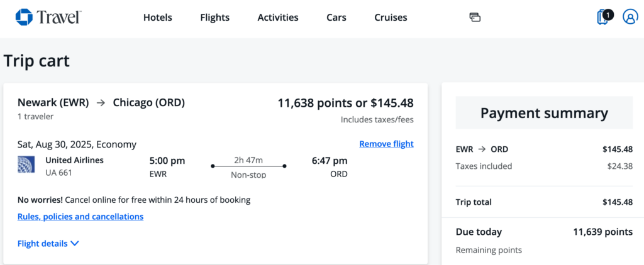
Task: Remove flight from the trip cart
Action: [386, 144]
